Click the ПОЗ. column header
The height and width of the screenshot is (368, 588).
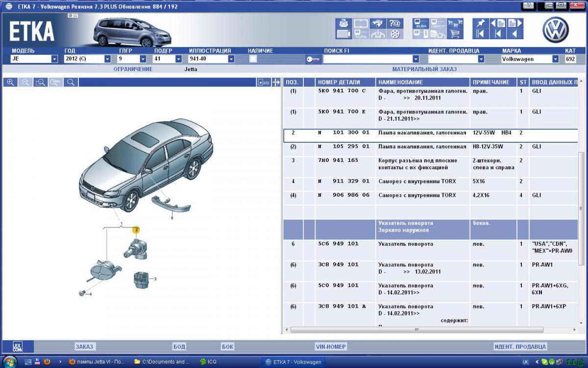click(x=293, y=82)
